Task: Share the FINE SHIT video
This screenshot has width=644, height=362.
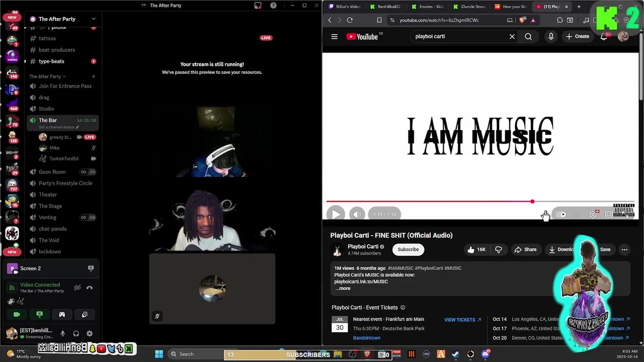Action: 525,249
